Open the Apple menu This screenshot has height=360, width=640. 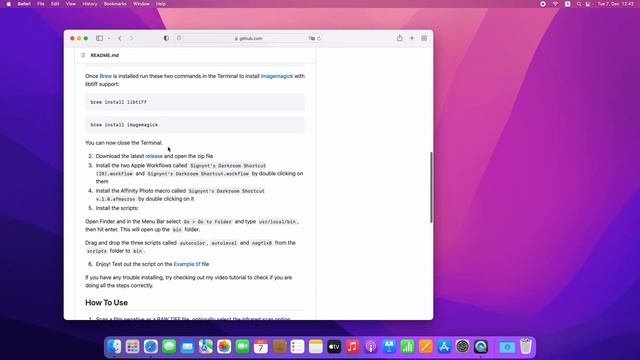pyautogui.click(x=9, y=4)
